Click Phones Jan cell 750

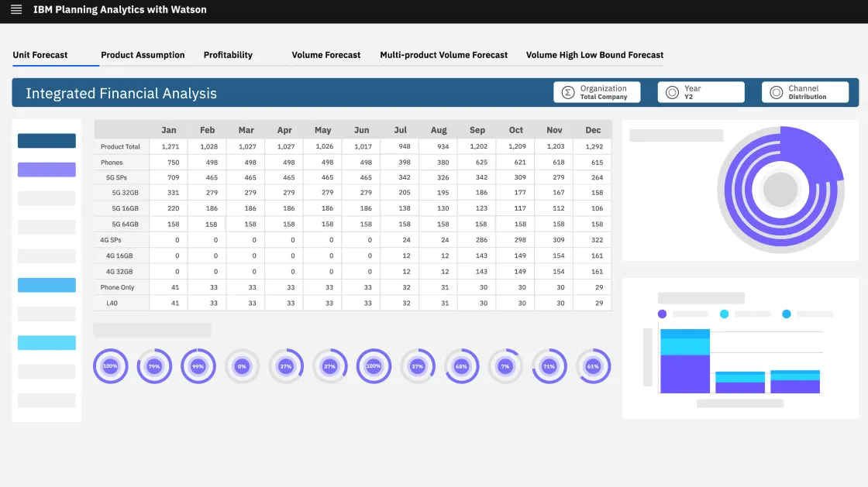coord(169,163)
